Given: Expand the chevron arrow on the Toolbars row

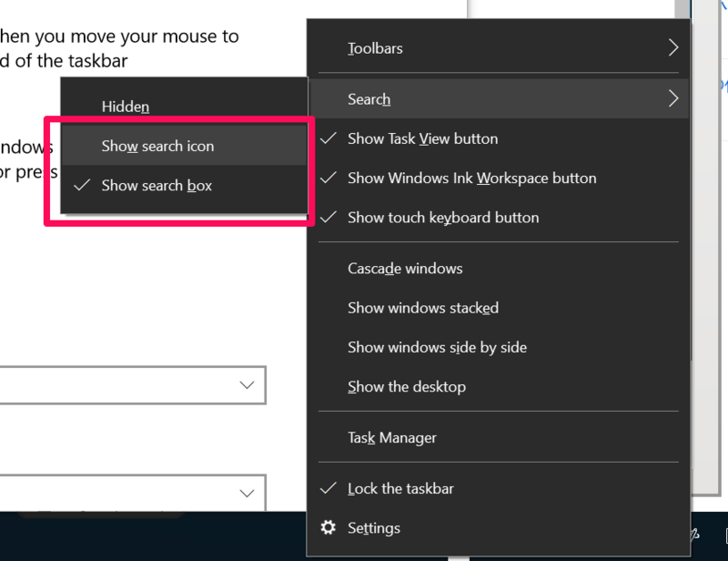Looking at the screenshot, I should [673, 47].
